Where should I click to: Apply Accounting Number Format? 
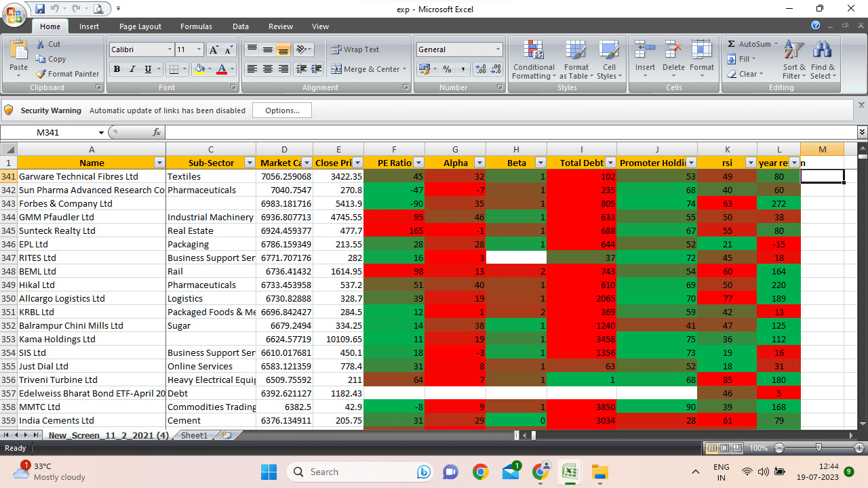click(424, 69)
